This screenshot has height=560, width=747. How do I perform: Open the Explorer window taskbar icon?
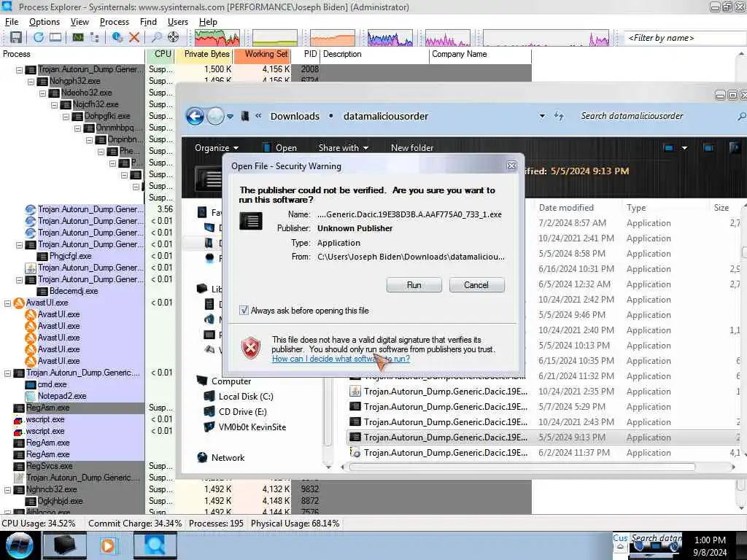[x=65, y=545]
